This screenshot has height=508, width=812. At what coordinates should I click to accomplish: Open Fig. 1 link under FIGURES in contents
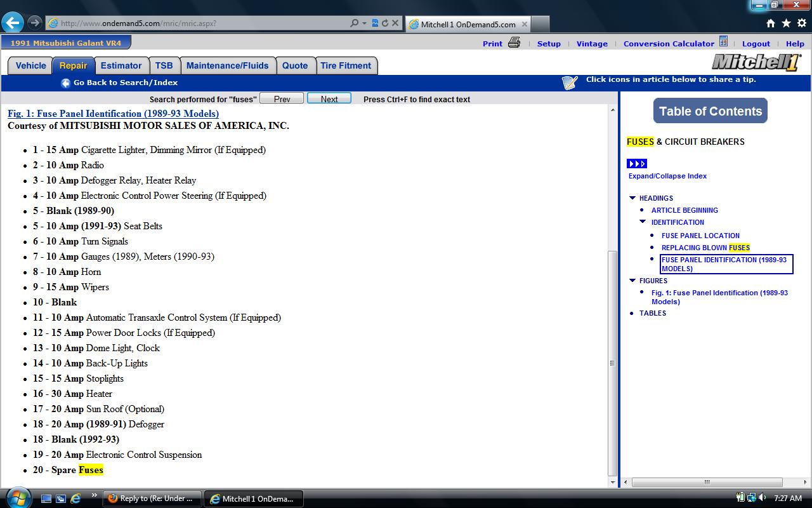point(719,297)
